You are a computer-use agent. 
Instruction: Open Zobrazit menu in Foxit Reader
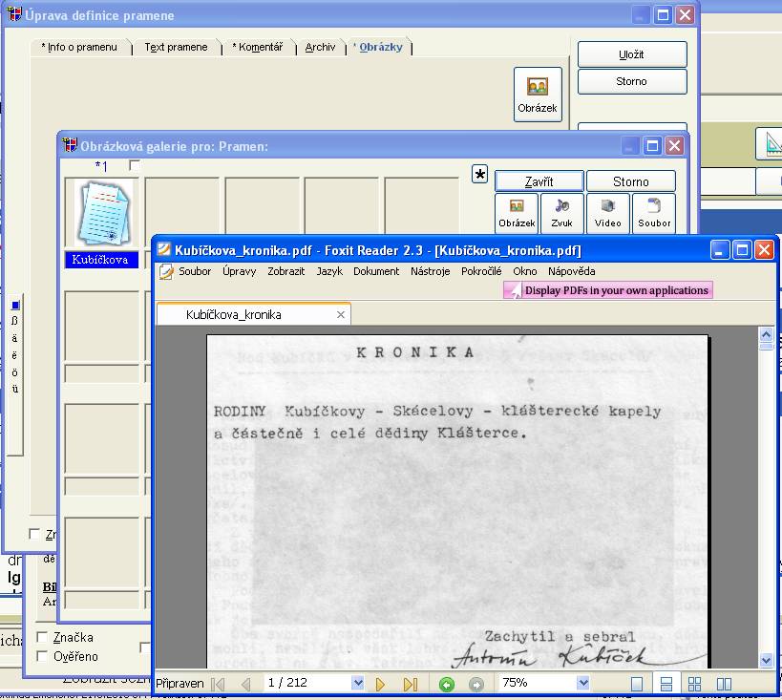[285, 271]
